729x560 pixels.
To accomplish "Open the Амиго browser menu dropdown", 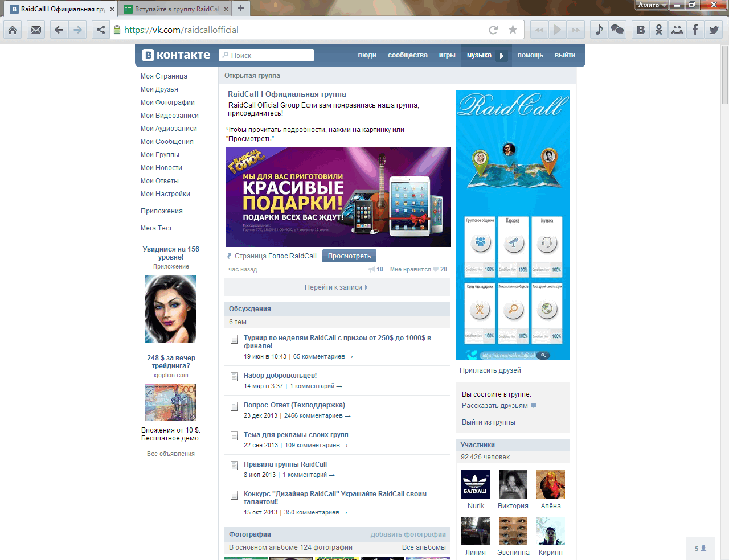I will click(x=652, y=5).
